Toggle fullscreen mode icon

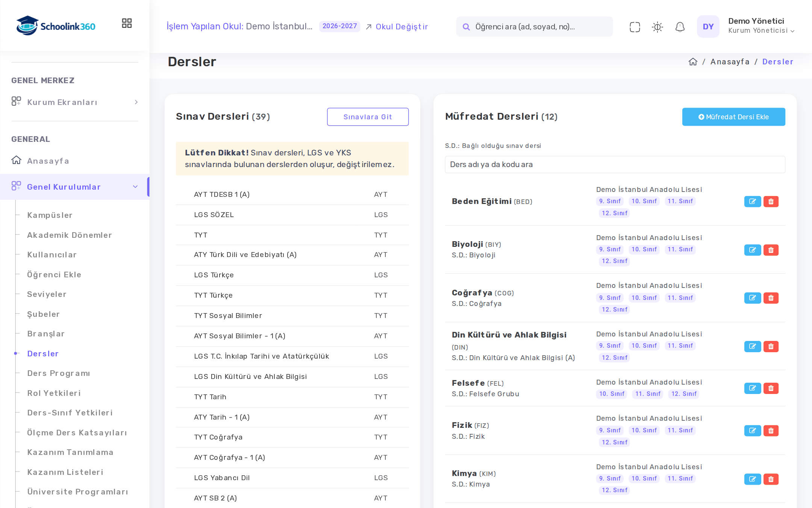point(635,27)
